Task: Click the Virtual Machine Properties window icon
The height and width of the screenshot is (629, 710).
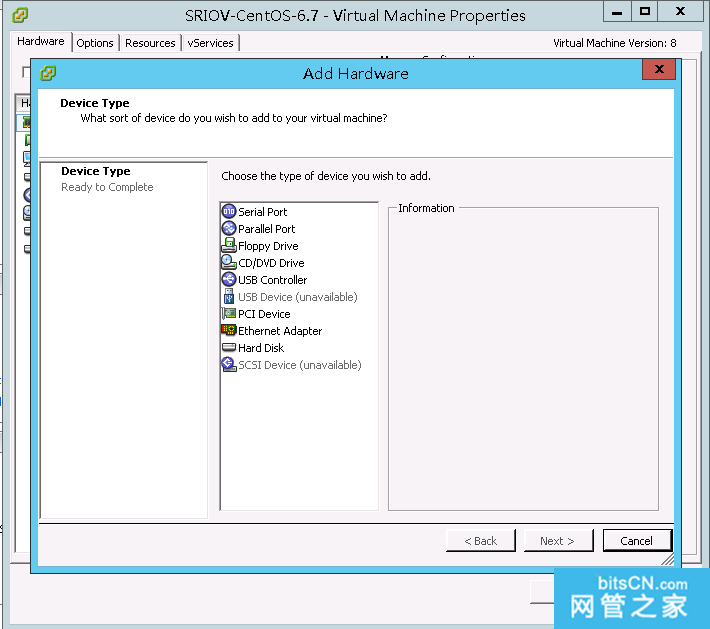Action: point(20,15)
